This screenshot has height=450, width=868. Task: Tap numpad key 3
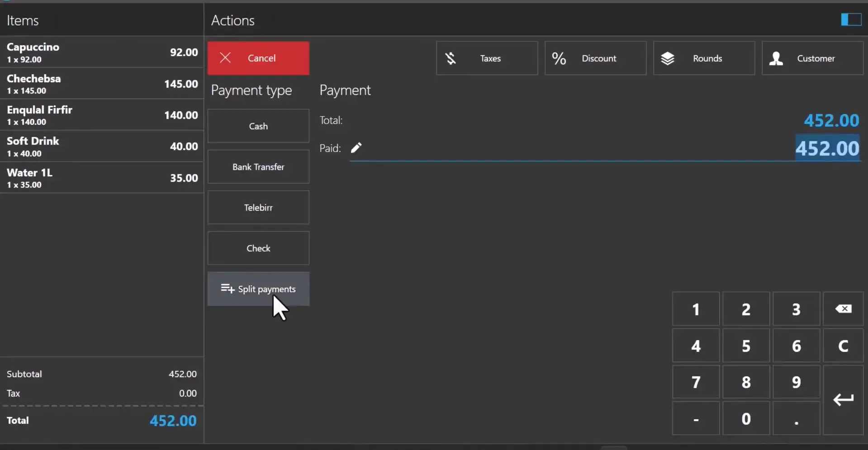pyautogui.click(x=796, y=309)
